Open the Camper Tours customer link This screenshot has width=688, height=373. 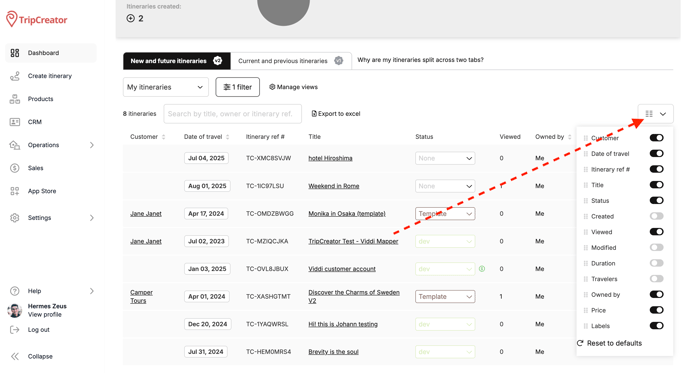tap(141, 297)
